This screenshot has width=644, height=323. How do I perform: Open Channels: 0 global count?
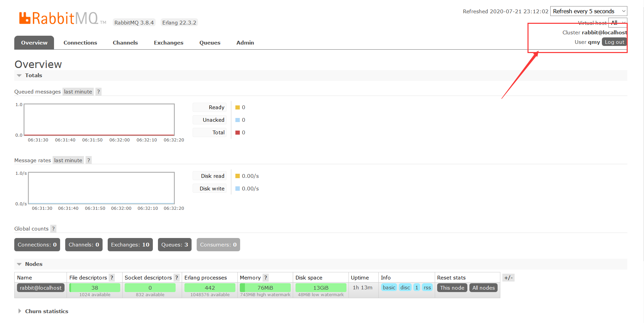pyautogui.click(x=84, y=245)
